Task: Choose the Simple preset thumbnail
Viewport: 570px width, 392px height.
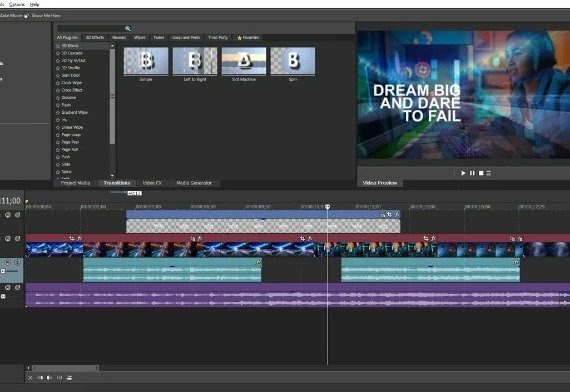Action: point(146,61)
